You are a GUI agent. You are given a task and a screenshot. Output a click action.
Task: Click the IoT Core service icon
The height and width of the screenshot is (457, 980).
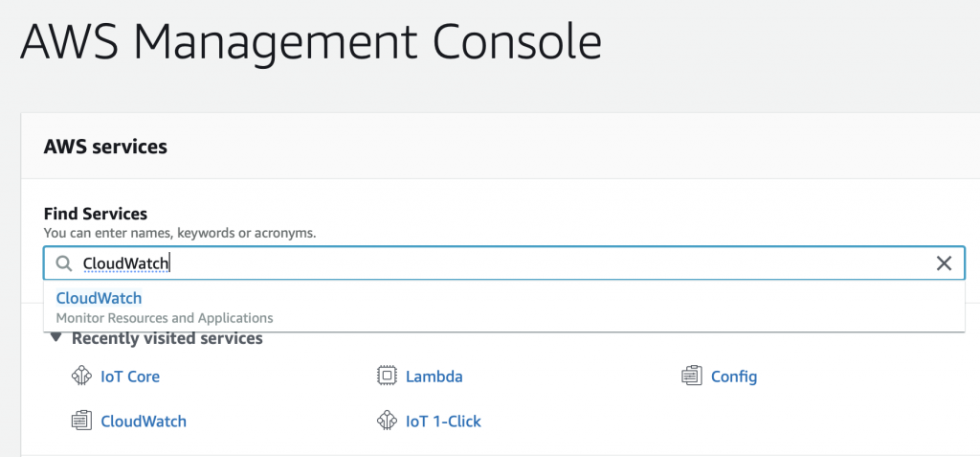tap(81, 376)
